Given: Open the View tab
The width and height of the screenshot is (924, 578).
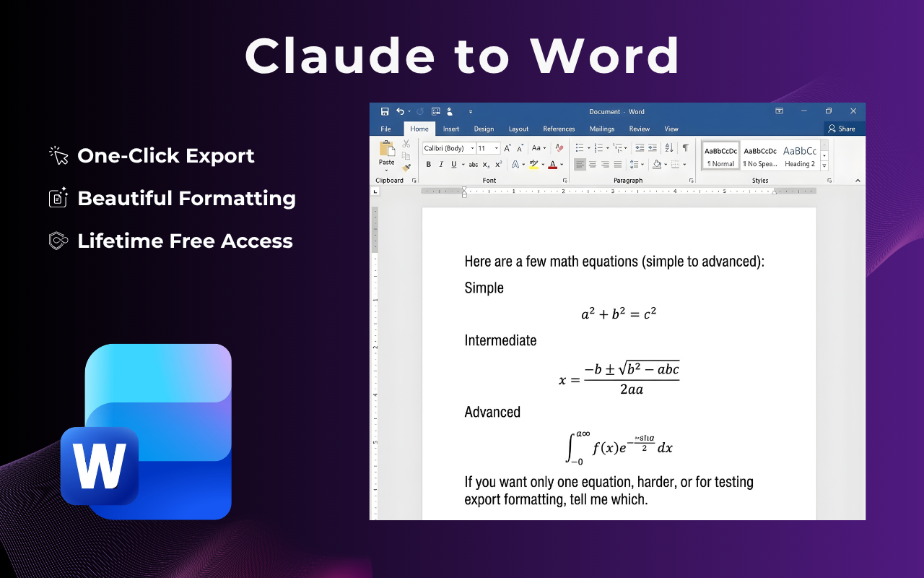Looking at the screenshot, I should (671, 129).
